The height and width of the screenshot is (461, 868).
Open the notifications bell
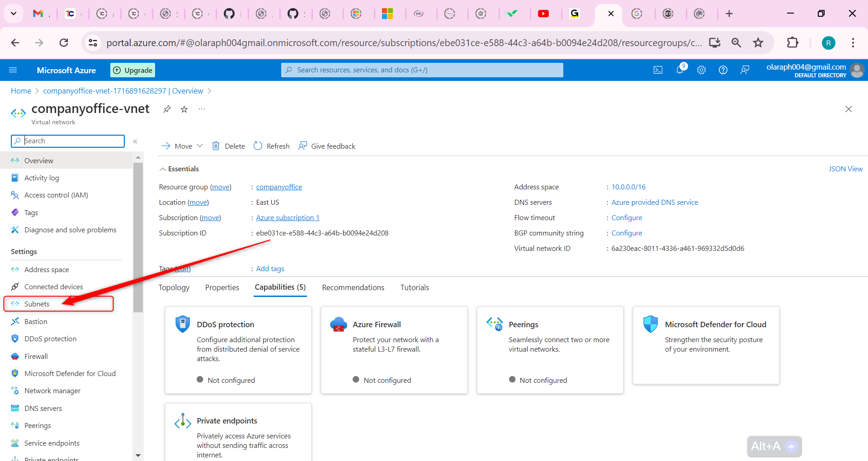(x=680, y=70)
